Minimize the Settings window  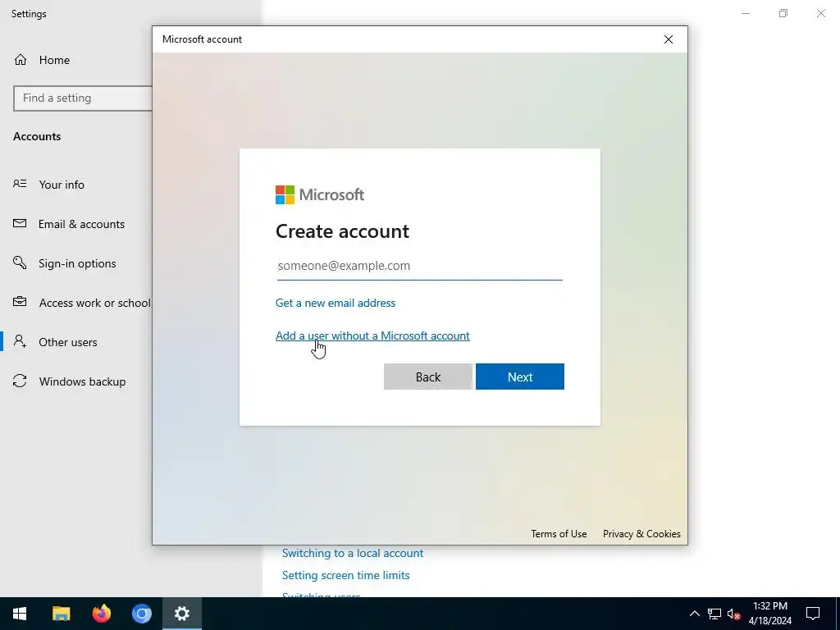click(745, 13)
